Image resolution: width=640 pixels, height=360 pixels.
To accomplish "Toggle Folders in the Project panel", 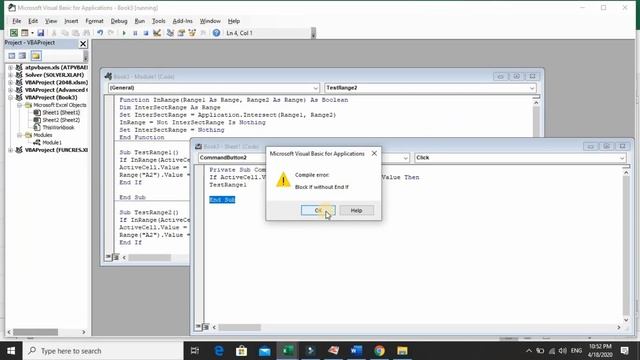I will [36, 56].
